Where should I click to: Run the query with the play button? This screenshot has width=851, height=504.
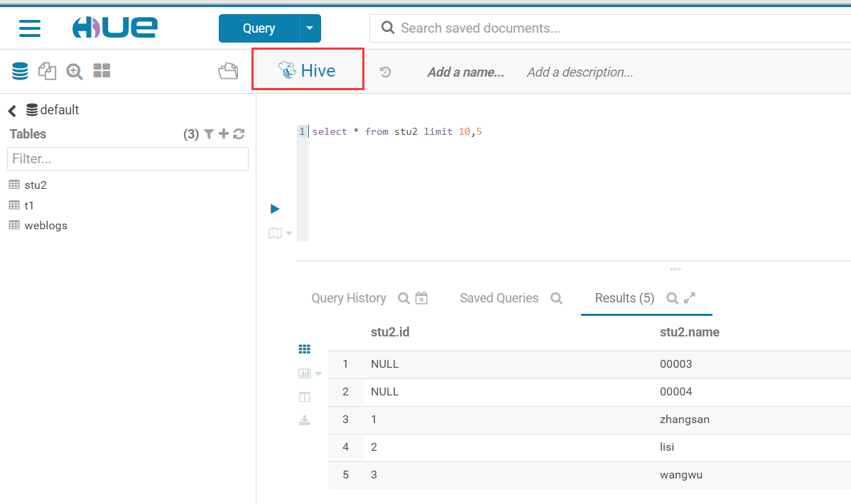275,209
